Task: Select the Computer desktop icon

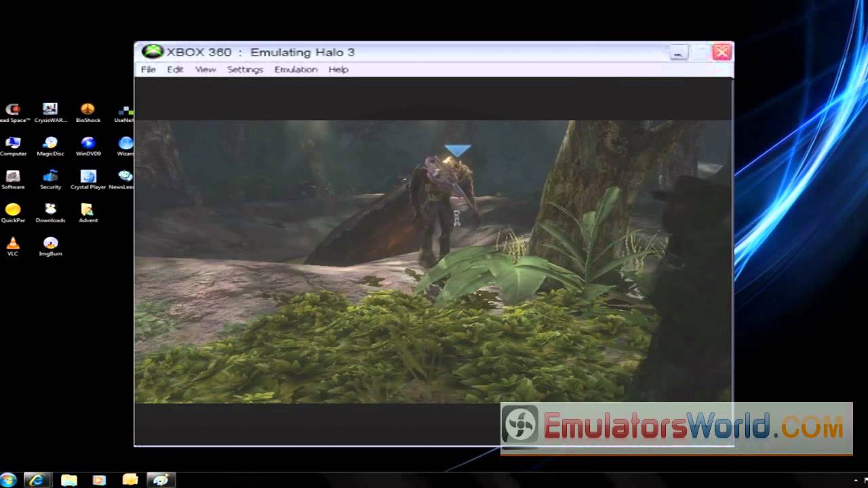Action: point(13,146)
